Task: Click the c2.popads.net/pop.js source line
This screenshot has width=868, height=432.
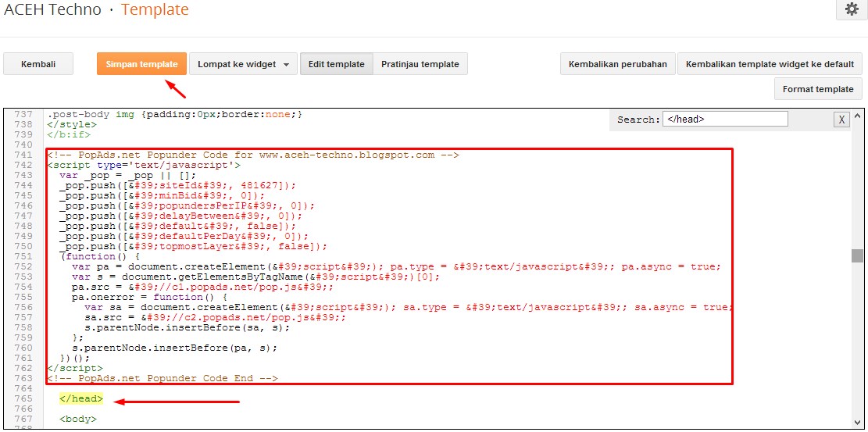Action: tap(216, 317)
